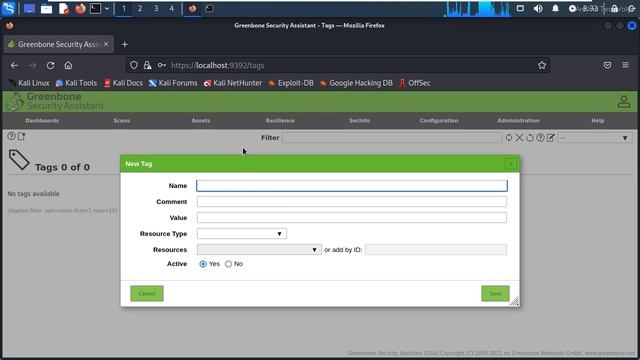Click the Firefox back arrow
Image resolution: width=640 pixels, height=360 pixels.
[x=15, y=65]
